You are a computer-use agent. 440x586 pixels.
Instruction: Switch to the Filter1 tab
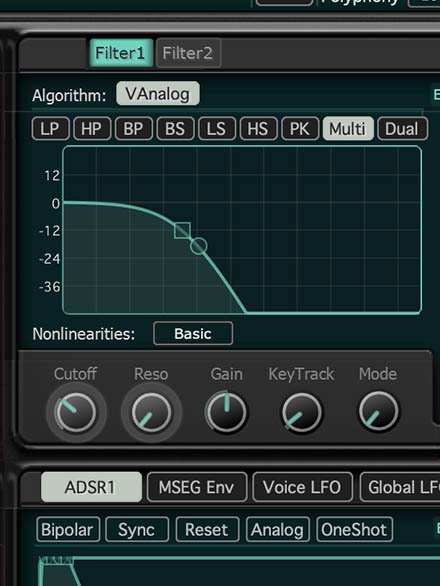click(121, 53)
